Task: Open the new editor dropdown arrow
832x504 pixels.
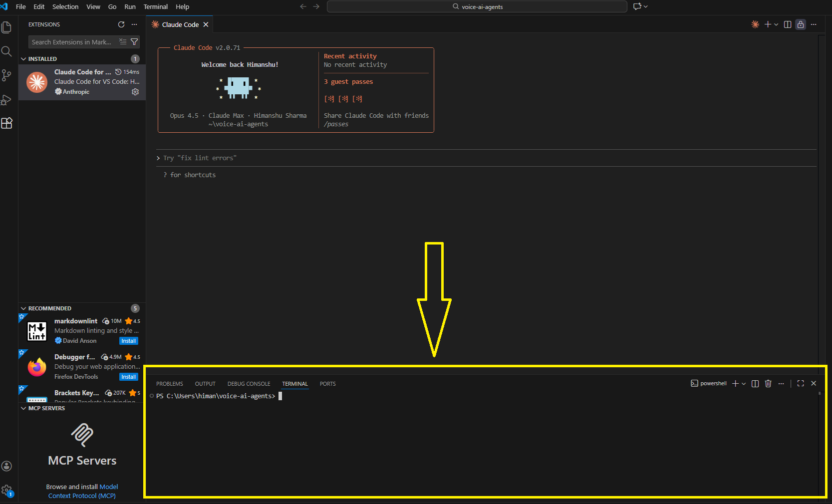Action: pos(776,24)
